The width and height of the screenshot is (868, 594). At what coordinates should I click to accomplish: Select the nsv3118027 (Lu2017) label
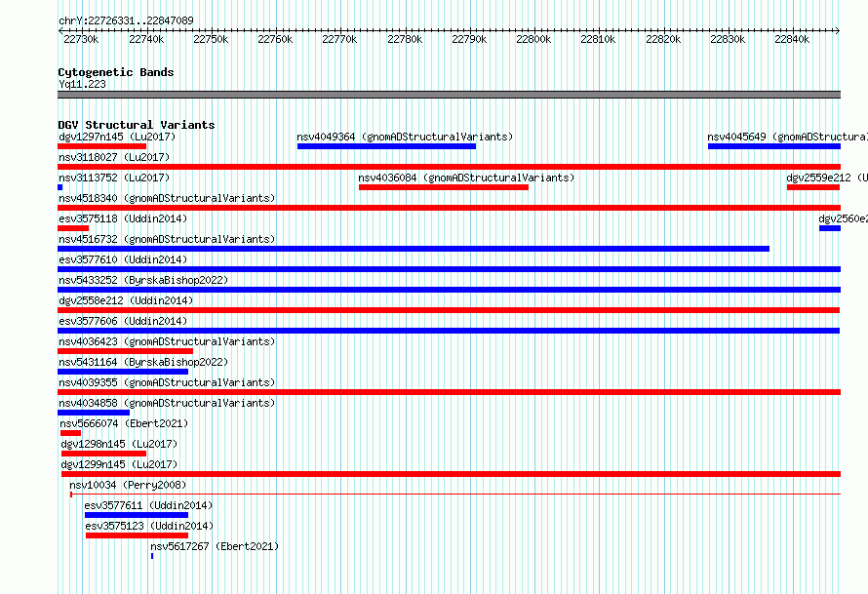(114, 157)
